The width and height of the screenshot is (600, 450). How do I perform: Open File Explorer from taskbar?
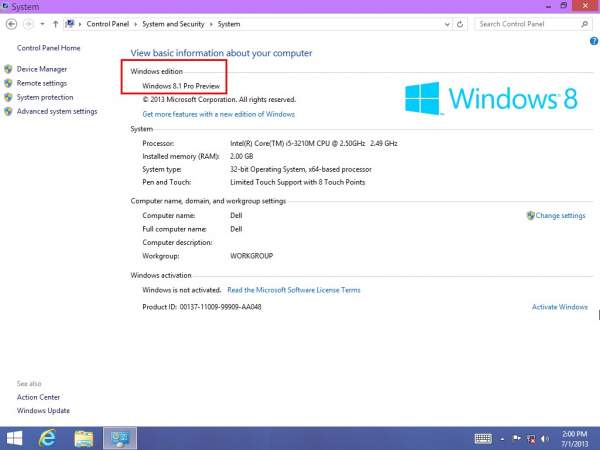click(x=83, y=439)
